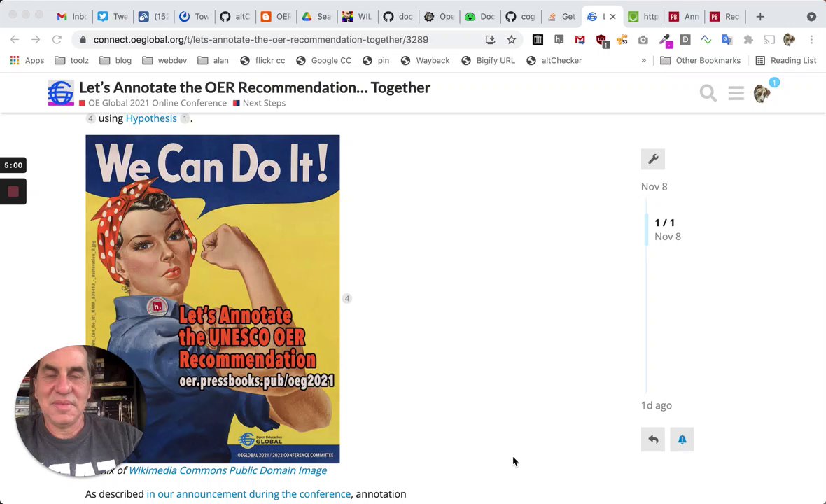Image resolution: width=826 pixels, height=504 pixels.
Task: Close the current OE Global tab
Action: (x=612, y=17)
